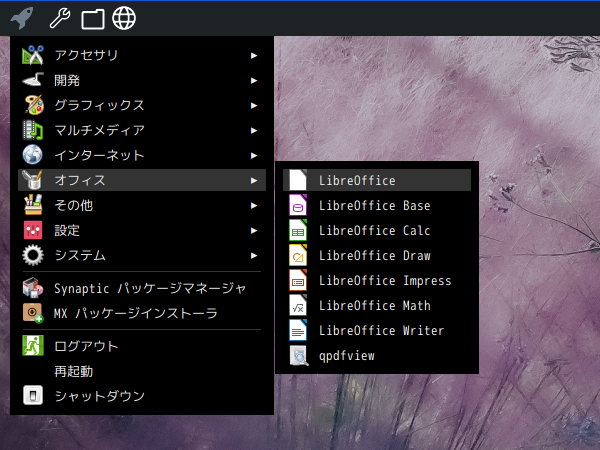Screen dimensions: 600x450
Task: Click the オフィス submenu arrow
Action: [254, 180]
